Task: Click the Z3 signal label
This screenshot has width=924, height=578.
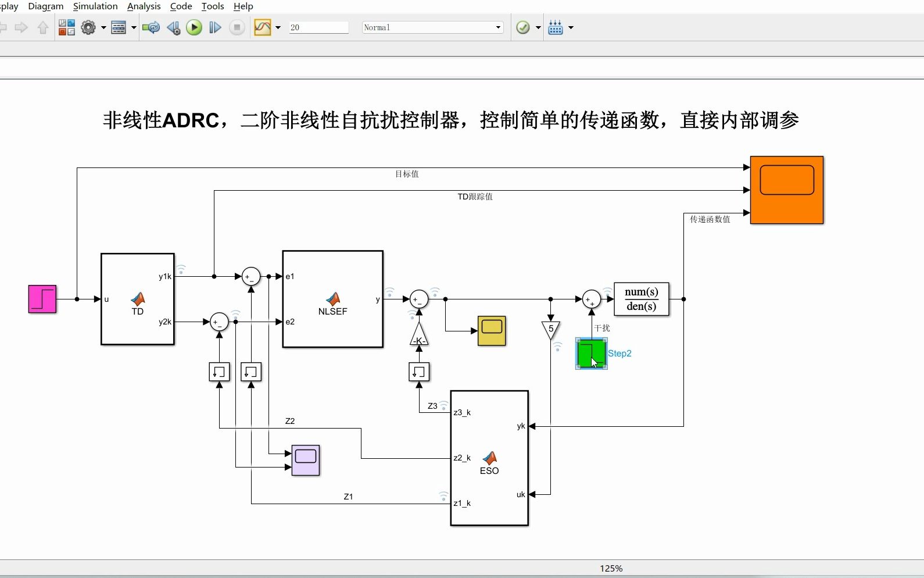Action: [432, 406]
